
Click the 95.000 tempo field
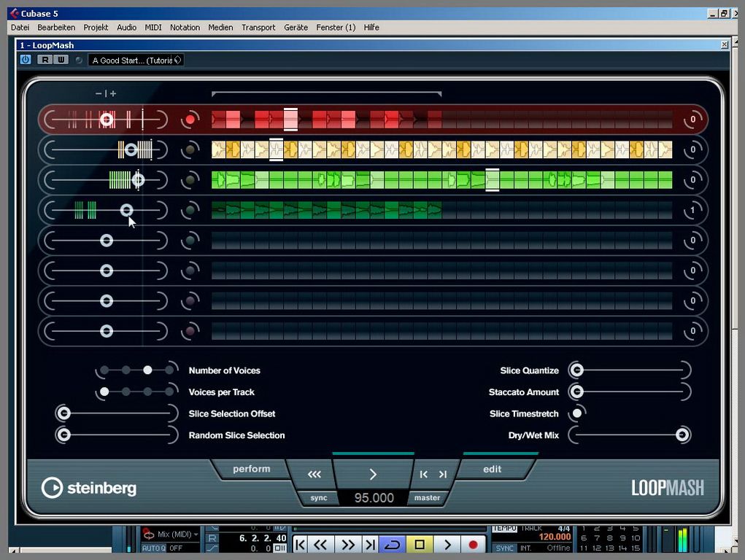point(374,498)
